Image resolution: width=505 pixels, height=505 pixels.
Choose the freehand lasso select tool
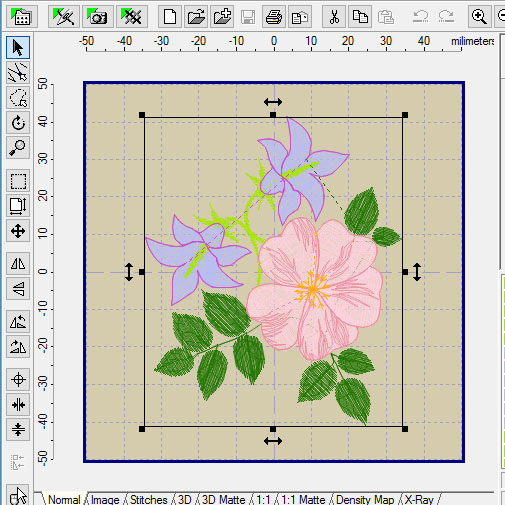[x=18, y=97]
